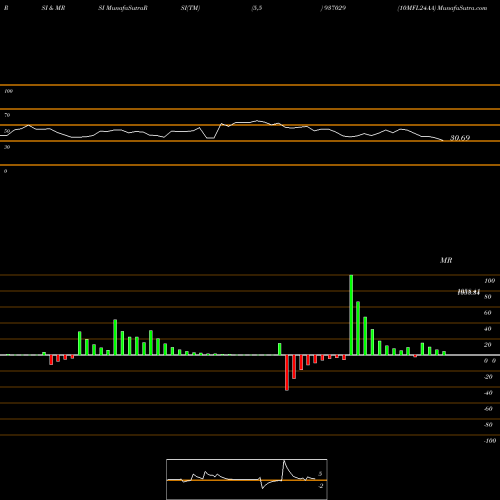Click the RSI value label 30.69
The image size is (500, 500).
tap(460, 138)
